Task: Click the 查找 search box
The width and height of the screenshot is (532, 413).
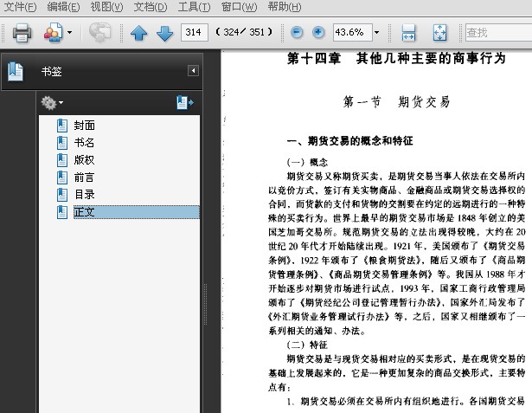Action: pyautogui.click(x=498, y=33)
